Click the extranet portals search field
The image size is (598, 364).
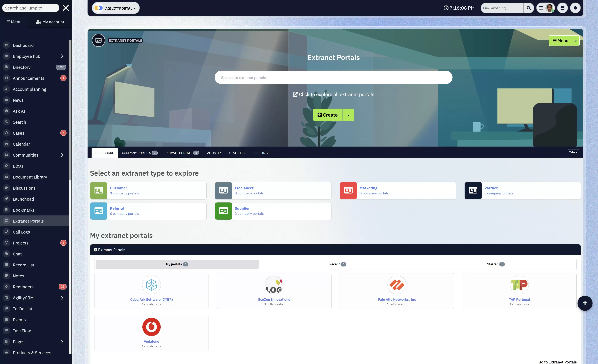tap(333, 77)
